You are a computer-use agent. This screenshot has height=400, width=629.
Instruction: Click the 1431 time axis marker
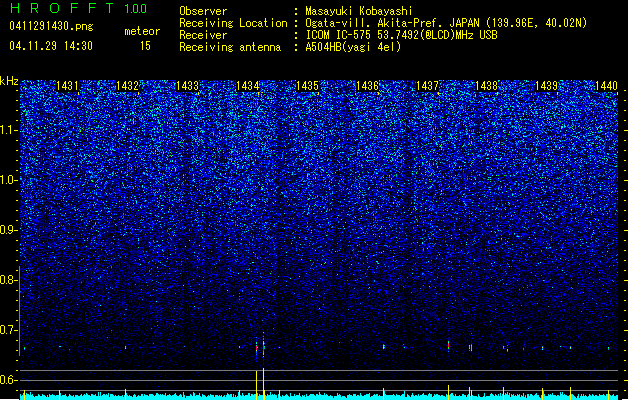(67, 86)
